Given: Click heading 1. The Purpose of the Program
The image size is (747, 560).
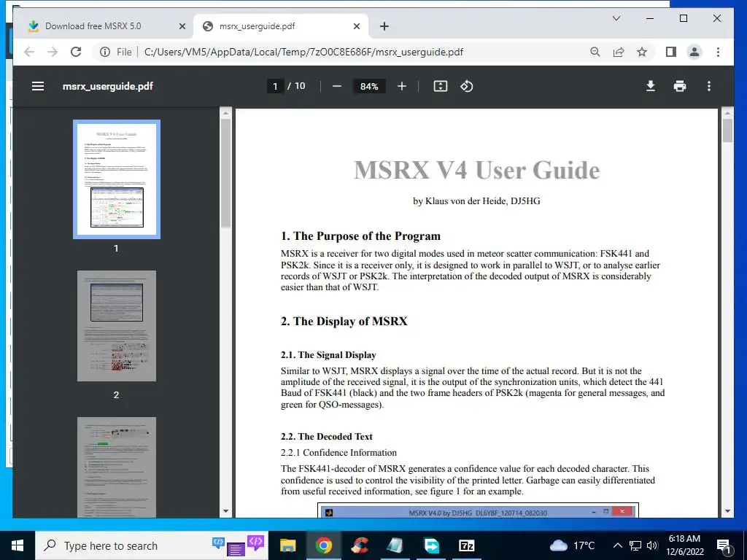Looking at the screenshot, I should pyautogui.click(x=360, y=236).
